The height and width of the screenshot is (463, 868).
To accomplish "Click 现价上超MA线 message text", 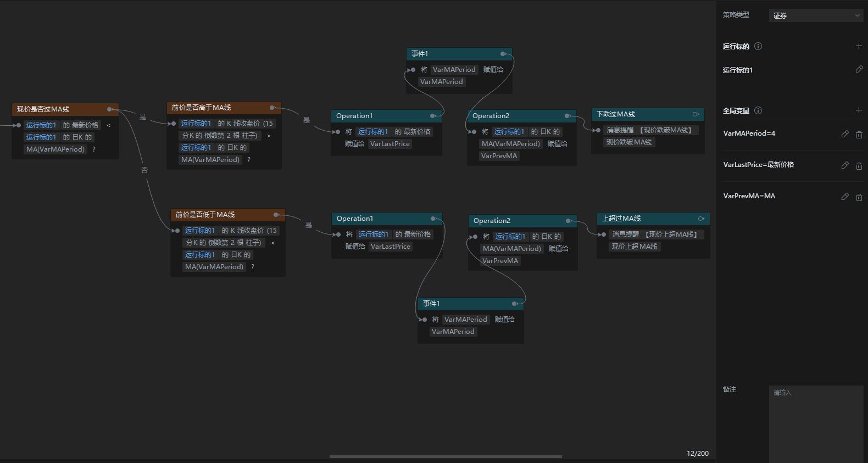I will 635,247.
